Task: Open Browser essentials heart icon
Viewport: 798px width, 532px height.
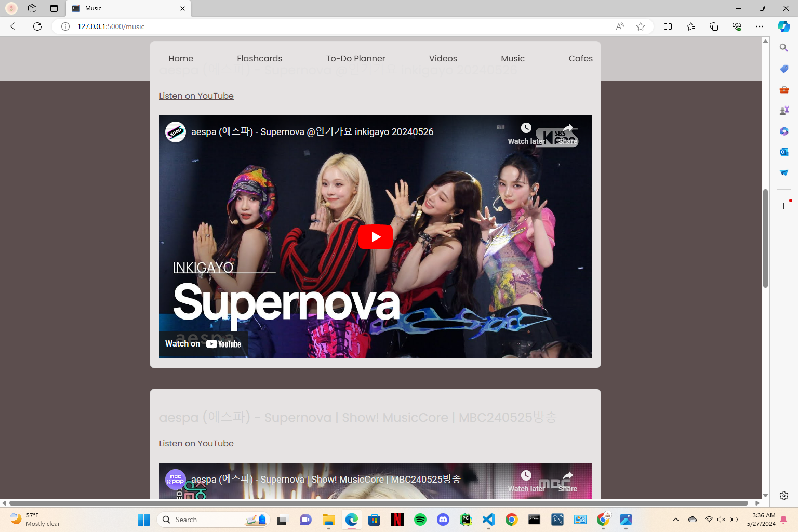Action: click(737, 26)
